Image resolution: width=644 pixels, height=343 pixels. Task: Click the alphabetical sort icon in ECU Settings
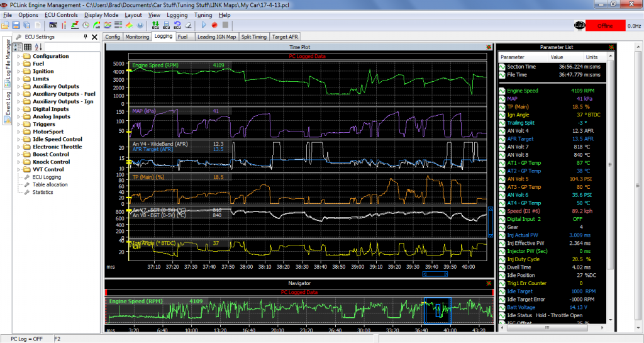tap(38, 47)
